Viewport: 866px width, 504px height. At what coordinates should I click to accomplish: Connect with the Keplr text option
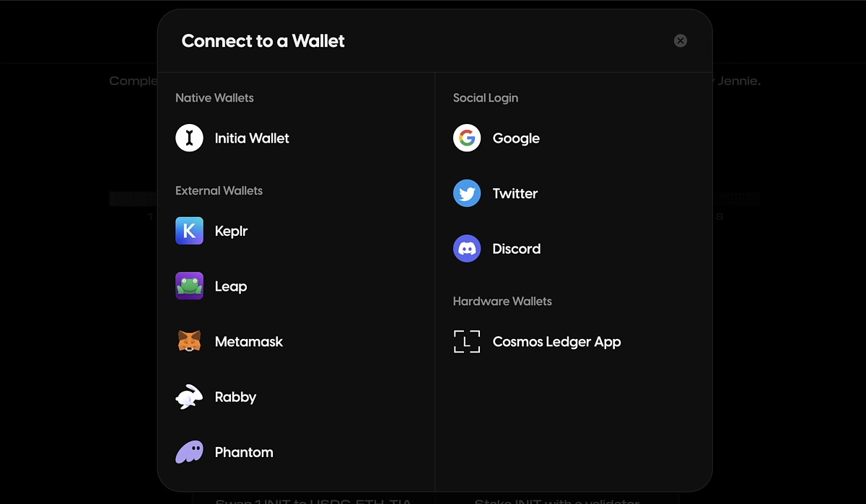231,231
